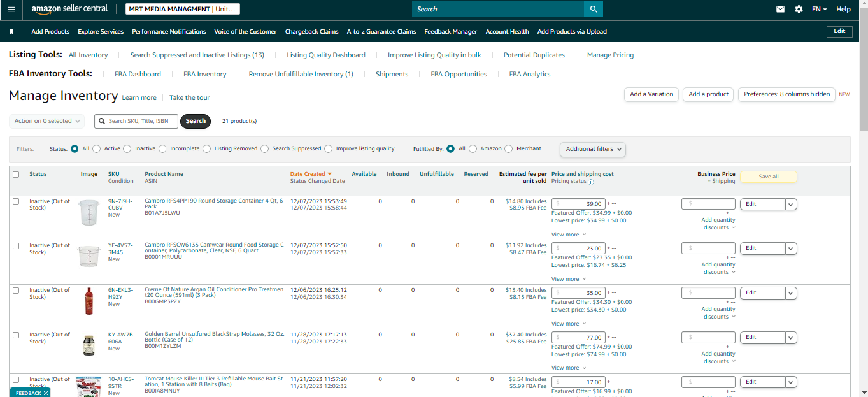Open the MRT MEDIA MANAGMENT account switcher
This screenshot has width=868, height=397.
pos(181,9)
